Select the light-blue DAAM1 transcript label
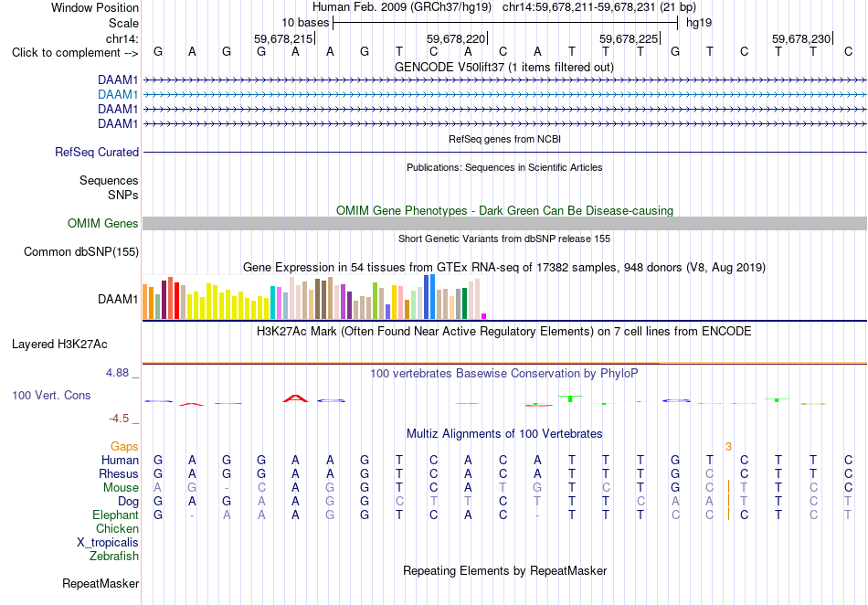Image resolution: width=868 pixels, height=605 pixels. tap(118, 95)
